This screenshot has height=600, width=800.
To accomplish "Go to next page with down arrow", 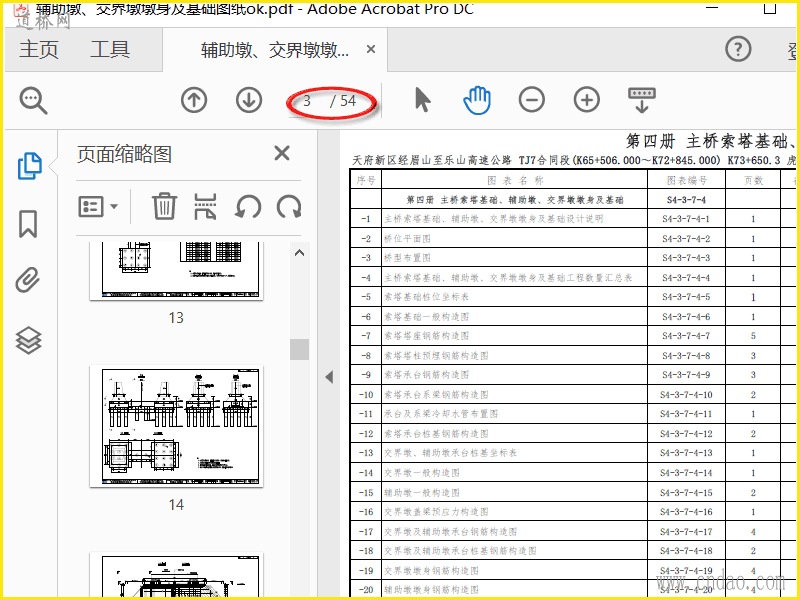I will point(249,100).
